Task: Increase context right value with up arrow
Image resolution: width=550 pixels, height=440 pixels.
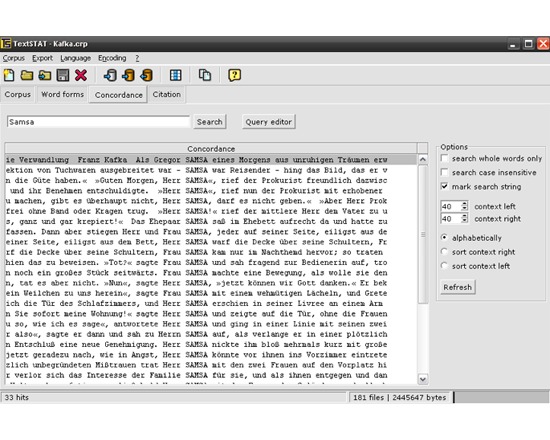Action: [x=464, y=216]
